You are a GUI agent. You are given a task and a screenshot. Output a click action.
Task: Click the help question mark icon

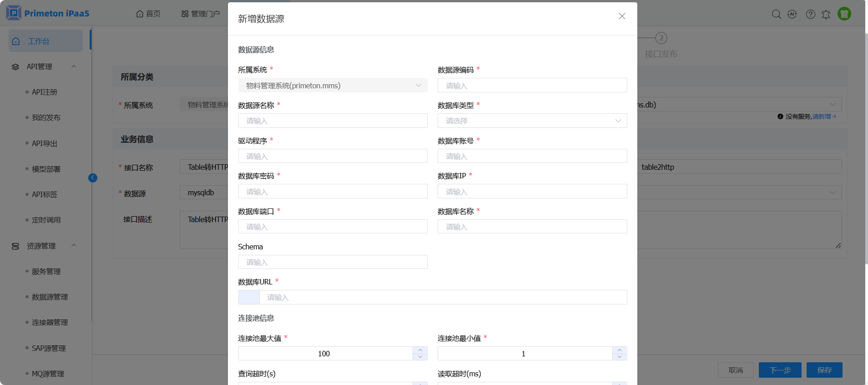point(810,14)
